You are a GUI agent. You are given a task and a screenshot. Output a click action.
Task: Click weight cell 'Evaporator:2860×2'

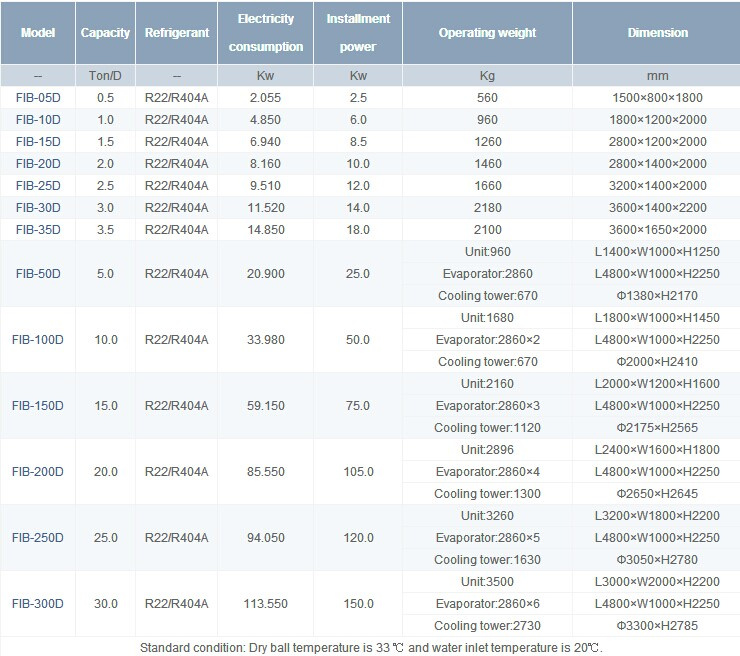coord(488,340)
